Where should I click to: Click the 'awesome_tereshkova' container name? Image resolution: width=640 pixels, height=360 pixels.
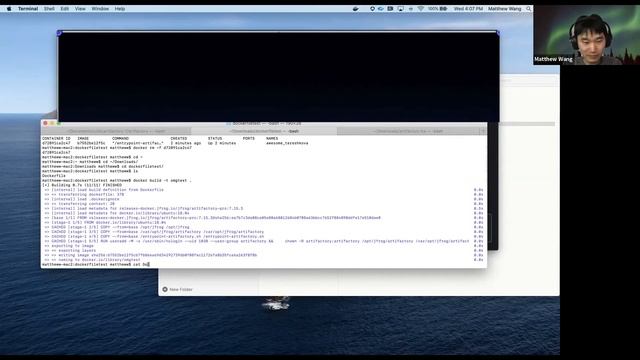287,143
